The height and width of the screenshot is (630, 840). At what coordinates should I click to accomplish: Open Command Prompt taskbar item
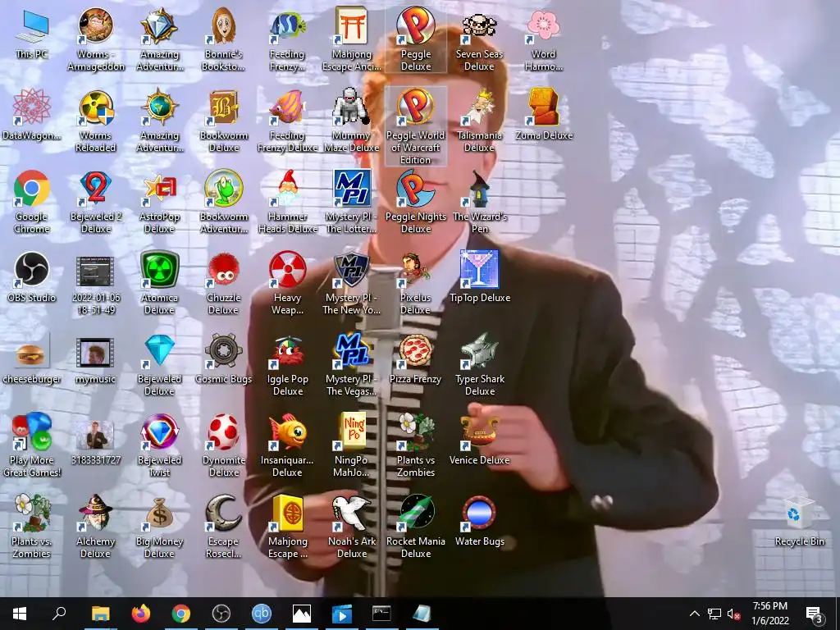click(381, 614)
